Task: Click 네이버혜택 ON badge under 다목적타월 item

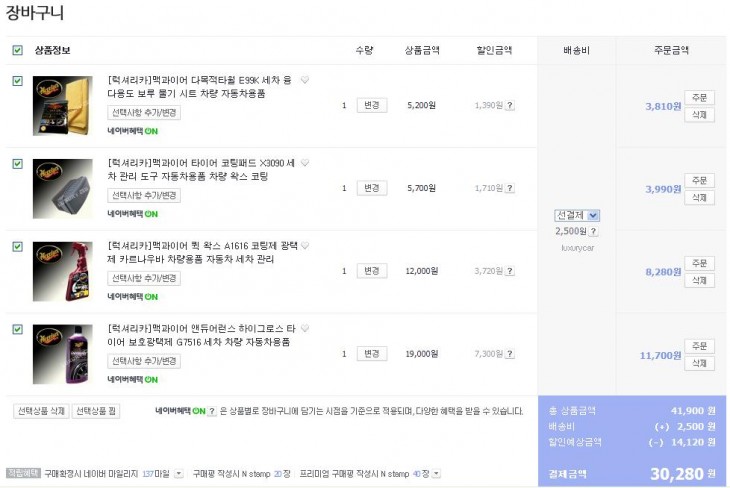Action: point(133,131)
